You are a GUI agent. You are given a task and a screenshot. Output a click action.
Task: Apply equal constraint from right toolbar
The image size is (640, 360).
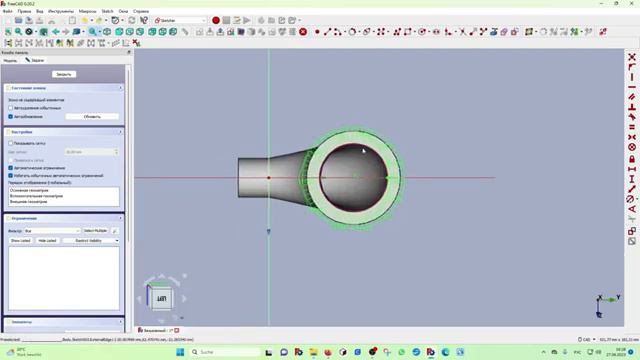click(632, 127)
